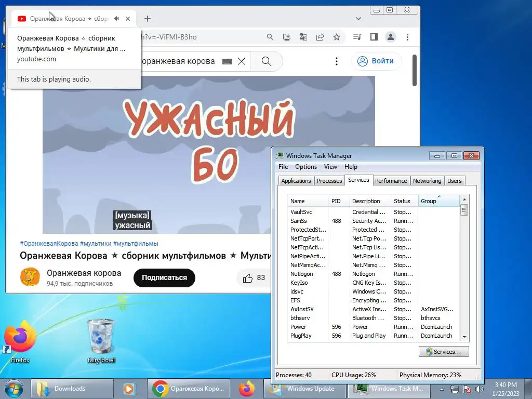Click the Подписаться subscribe button
The image size is (532, 399).
click(164, 278)
